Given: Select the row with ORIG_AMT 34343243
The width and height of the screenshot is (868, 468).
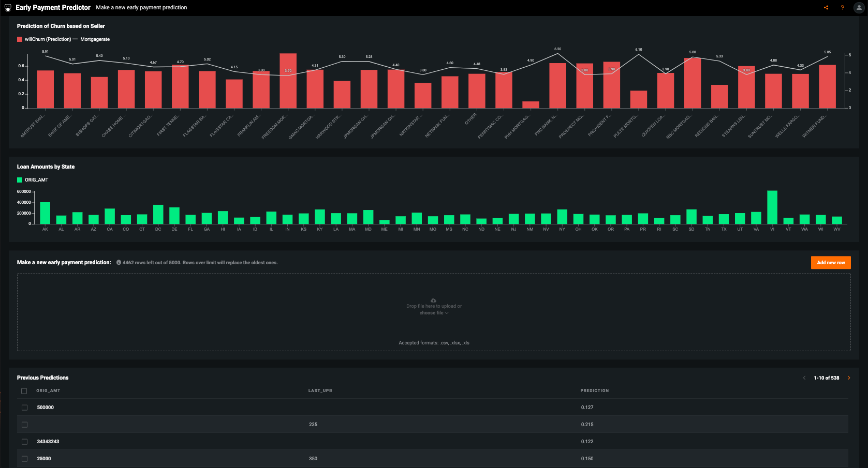Looking at the screenshot, I should [x=24, y=442].
